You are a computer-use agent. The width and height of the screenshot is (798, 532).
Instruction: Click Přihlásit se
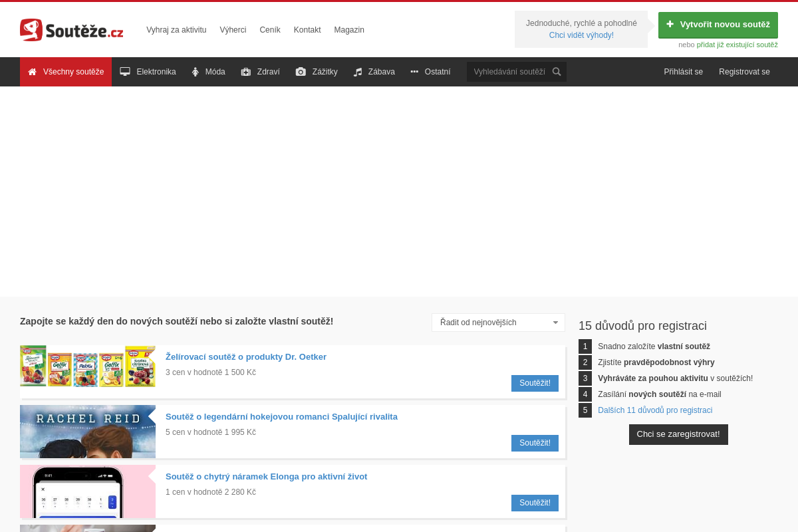tap(683, 72)
